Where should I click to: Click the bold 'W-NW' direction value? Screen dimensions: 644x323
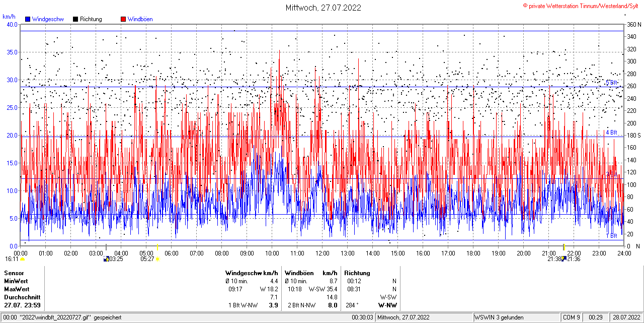[x=387, y=305]
